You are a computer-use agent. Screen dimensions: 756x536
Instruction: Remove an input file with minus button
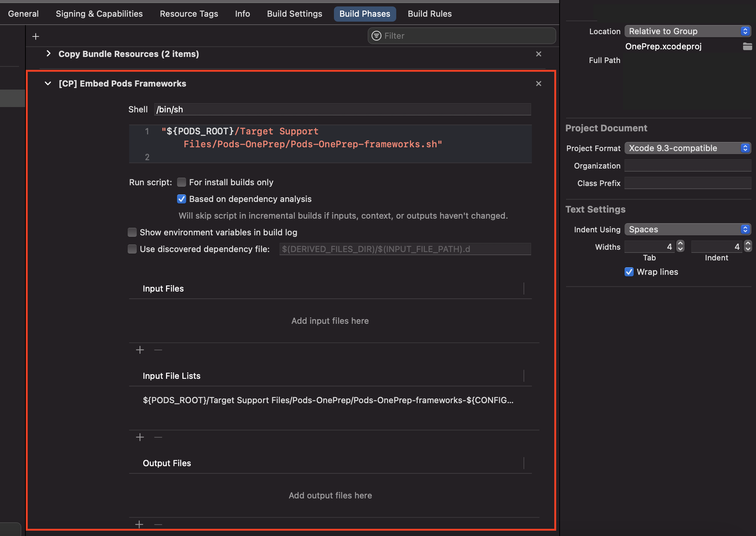click(158, 350)
